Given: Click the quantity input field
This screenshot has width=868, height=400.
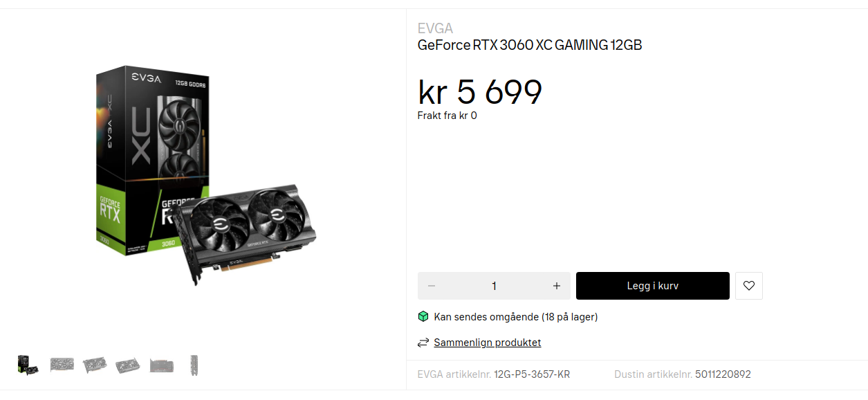Looking at the screenshot, I should coord(494,286).
